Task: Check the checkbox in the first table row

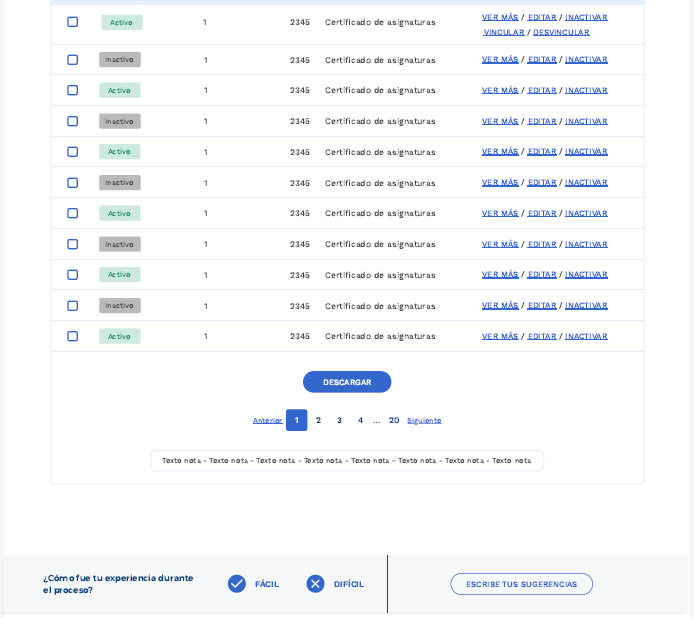Action: coord(72,22)
